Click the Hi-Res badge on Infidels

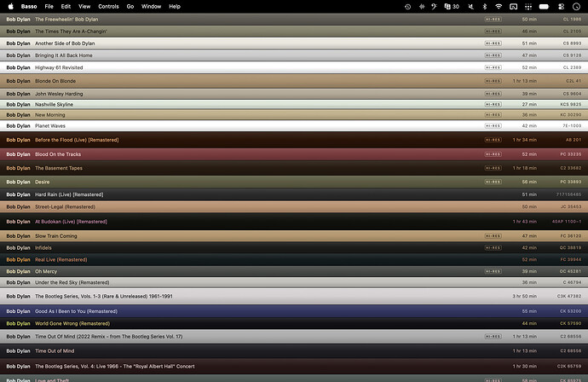coord(493,247)
